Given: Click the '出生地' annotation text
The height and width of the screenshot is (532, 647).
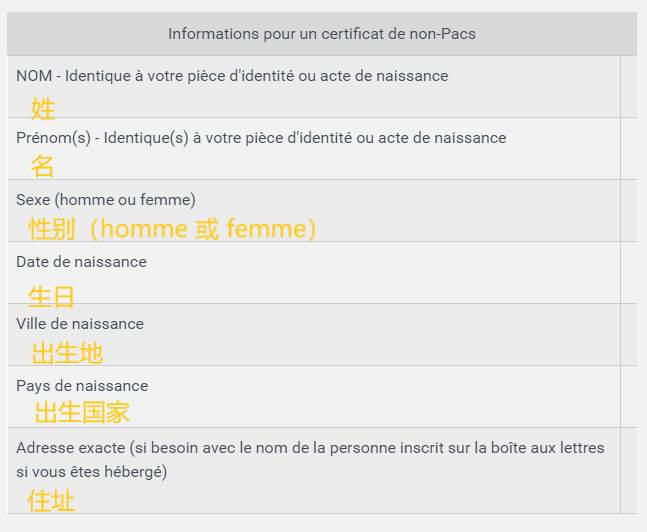Looking at the screenshot, I should [67, 353].
